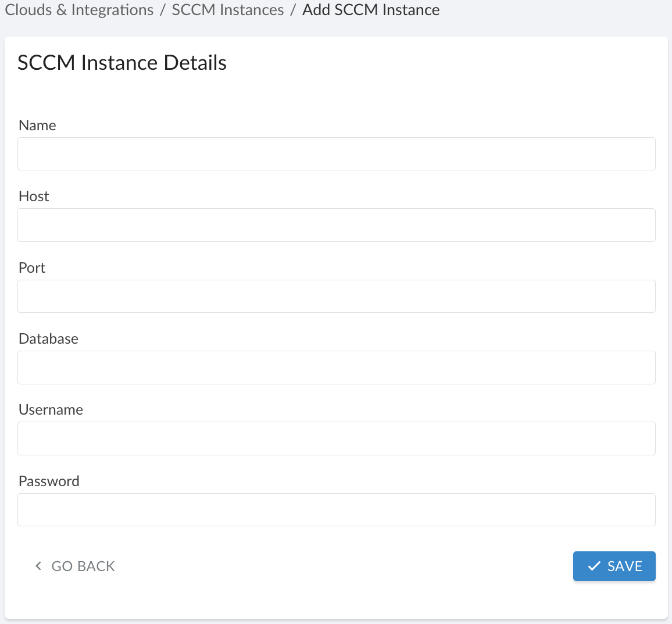Viewport: 672px width, 624px height.
Task: Click the SCCM Instance Details heading
Action: [x=122, y=62]
